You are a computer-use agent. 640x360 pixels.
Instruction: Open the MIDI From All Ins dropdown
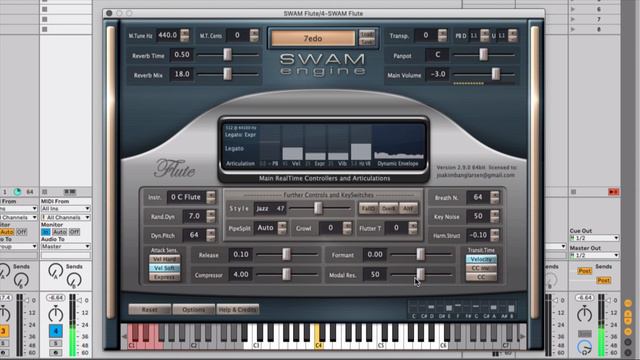(x=65, y=209)
